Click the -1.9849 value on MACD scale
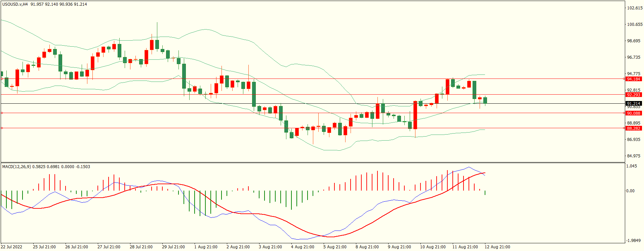Image resolution: width=644 pixels, height=251 pixels. (633, 241)
